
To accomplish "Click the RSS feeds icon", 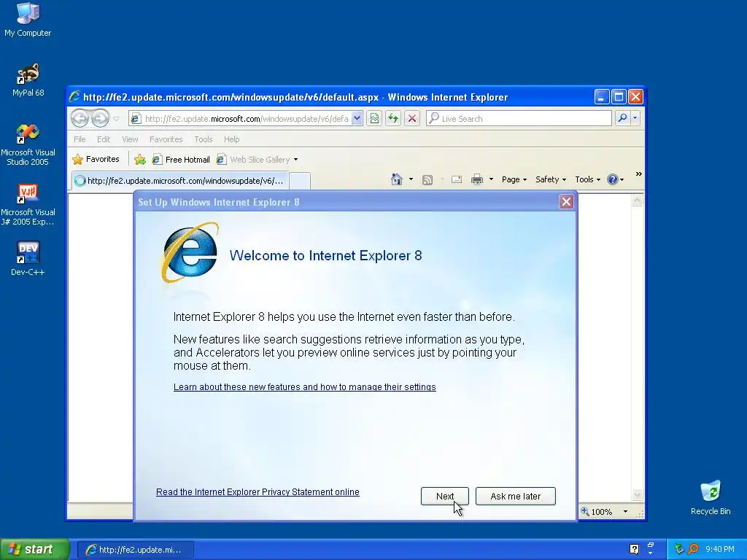I will pos(427,179).
